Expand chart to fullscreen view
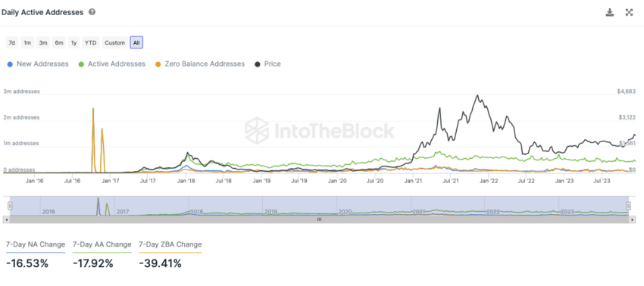Image resolution: width=644 pixels, height=286 pixels. pyautogui.click(x=629, y=12)
